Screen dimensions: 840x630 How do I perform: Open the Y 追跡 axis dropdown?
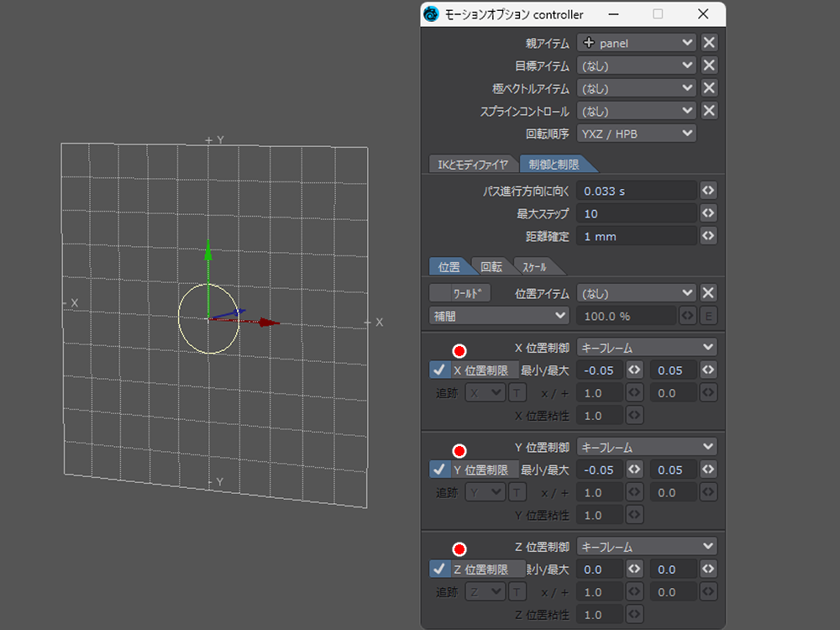pos(485,492)
